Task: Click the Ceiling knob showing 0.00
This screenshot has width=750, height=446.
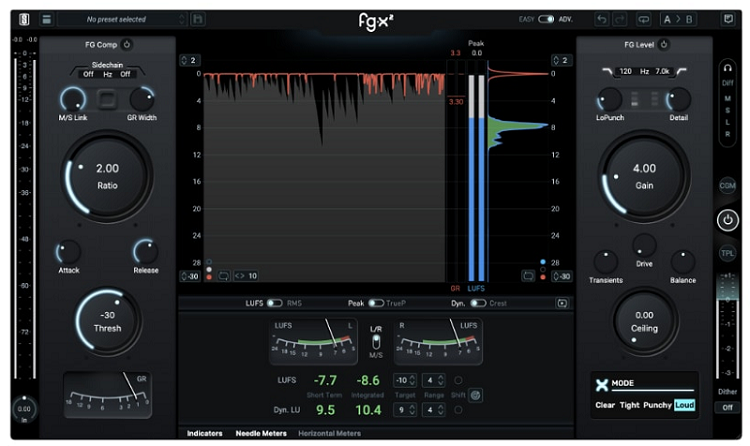Action: point(644,321)
